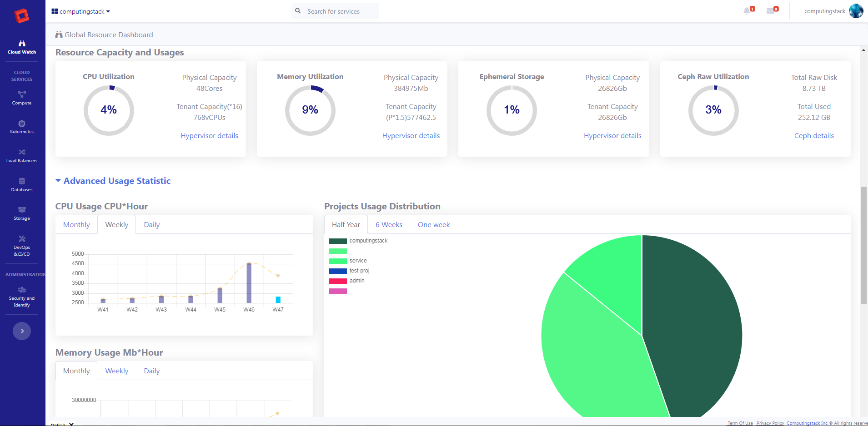
Task: Switch to 6 Weeks projects usage tab
Action: pyautogui.click(x=389, y=225)
